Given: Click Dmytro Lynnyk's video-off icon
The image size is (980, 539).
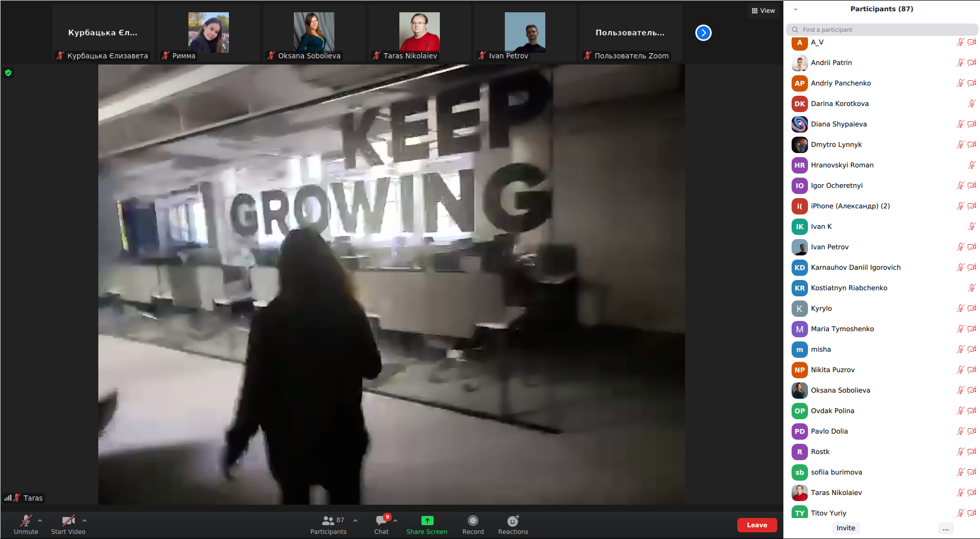Looking at the screenshot, I should coord(972,144).
